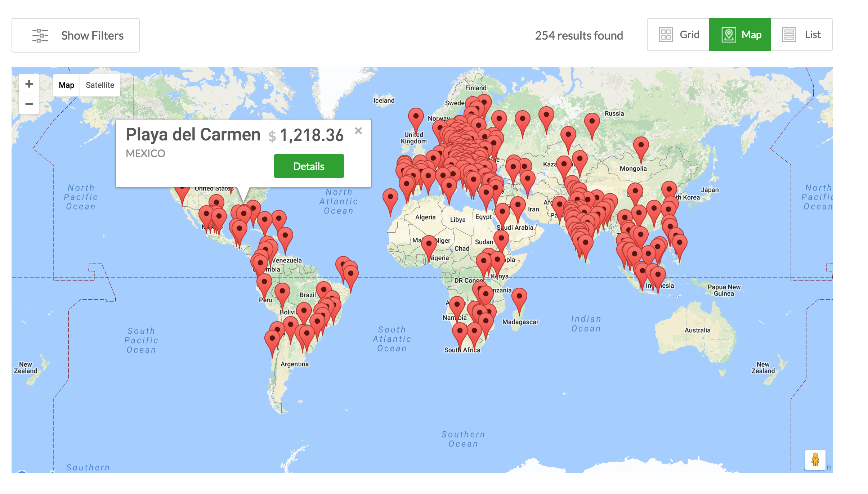Click the map pin over Madagascar
The height and width of the screenshot is (494, 868).
[519, 297]
